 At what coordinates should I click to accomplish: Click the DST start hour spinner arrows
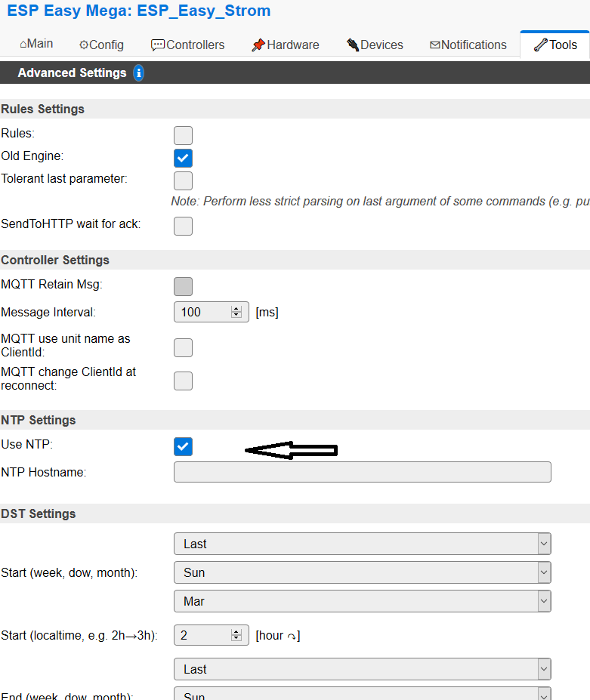point(236,635)
